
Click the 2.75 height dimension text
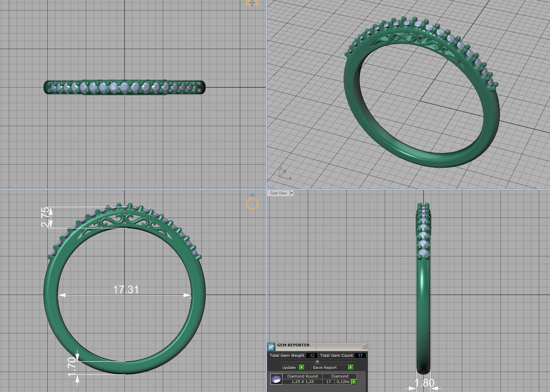coord(45,217)
